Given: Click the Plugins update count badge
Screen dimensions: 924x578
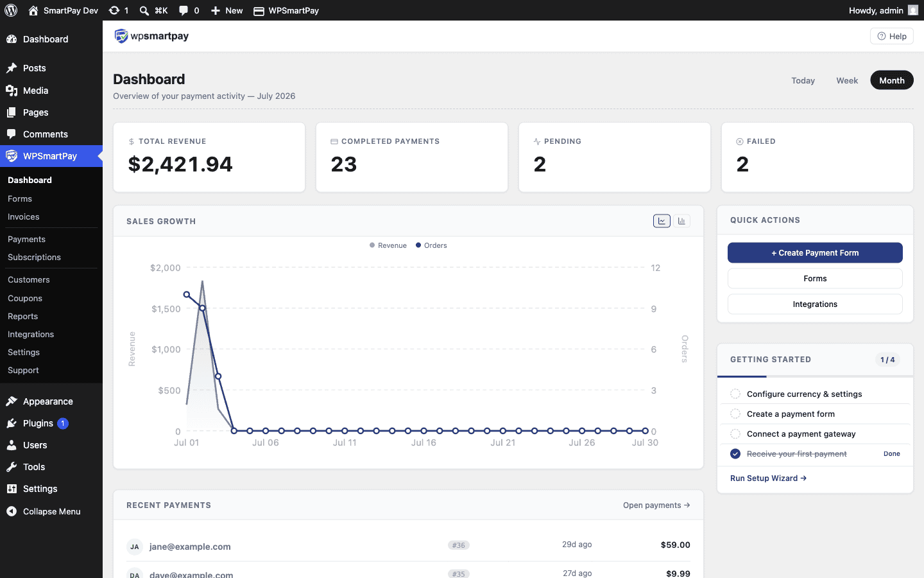Looking at the screenshot, I should click(x=63, y=423).
